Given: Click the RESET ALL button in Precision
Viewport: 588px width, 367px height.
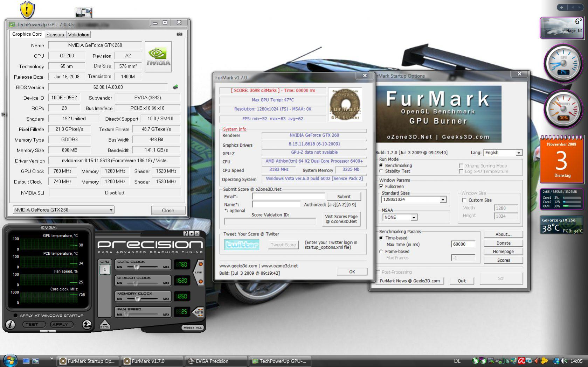Looking at the screenshot, I should click(192, 327).
